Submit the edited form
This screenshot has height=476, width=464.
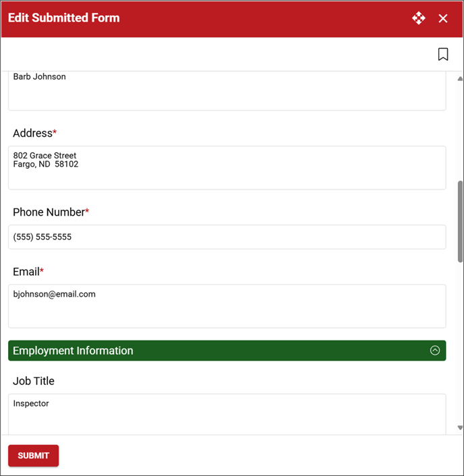click(x=34, y=455)
